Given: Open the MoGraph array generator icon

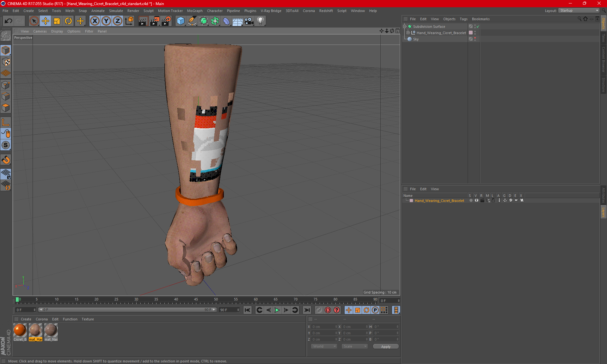Looking at the screenshot, I should (x=215, y=21).
